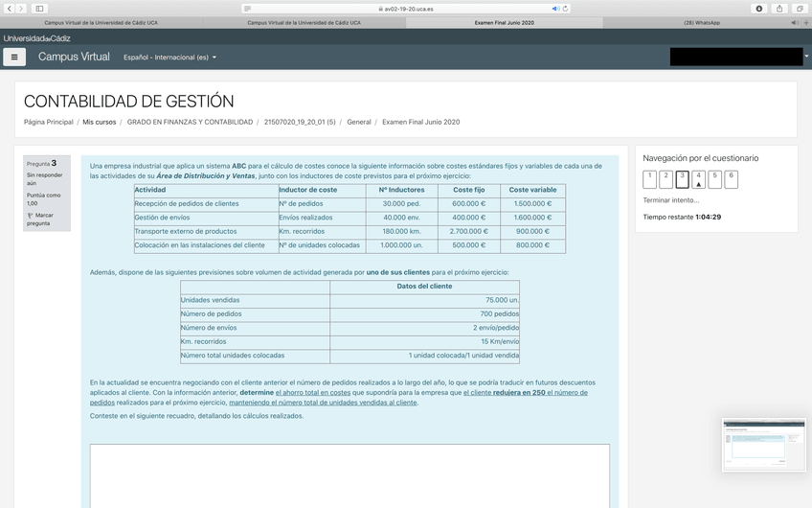Expand the Español - Internacional language dropdown
The height and width of the screenshot is (508, 812).
click(169, 58)
